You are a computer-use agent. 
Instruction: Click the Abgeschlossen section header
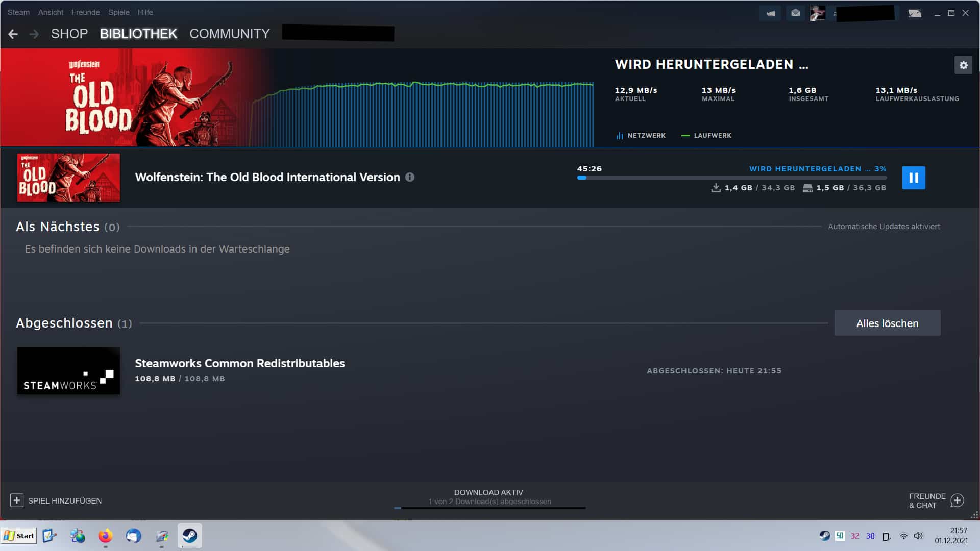pos(74,323)
